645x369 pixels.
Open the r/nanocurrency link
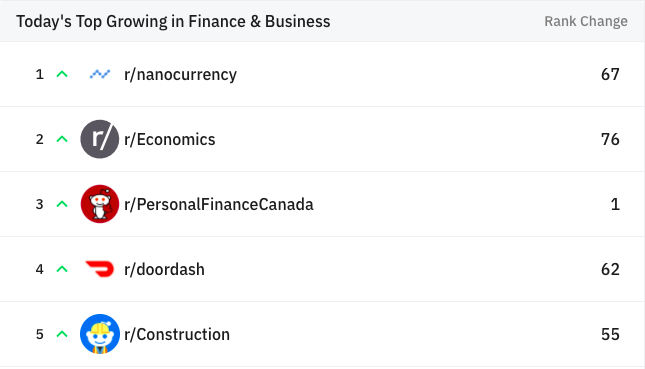click(x=180, y=74)
